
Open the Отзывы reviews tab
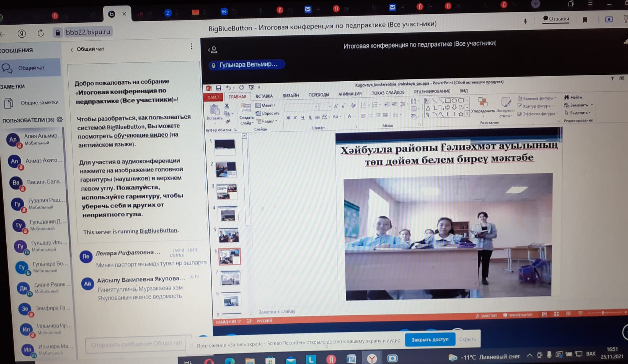(556, 19)
